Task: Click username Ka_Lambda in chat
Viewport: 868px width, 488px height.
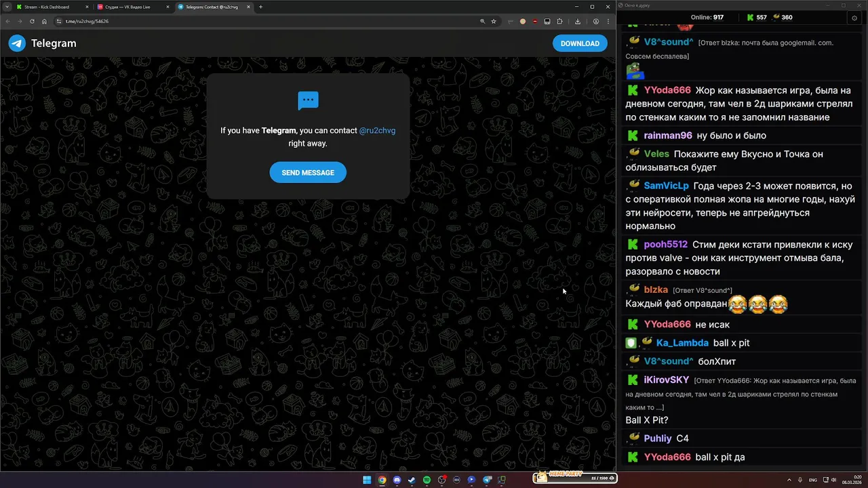Action: (x=682, y=343)
